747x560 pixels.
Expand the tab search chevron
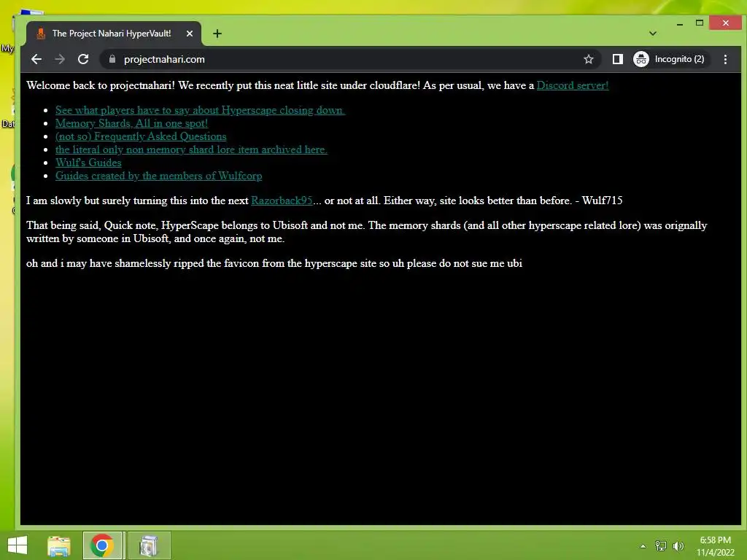[653, 34]
